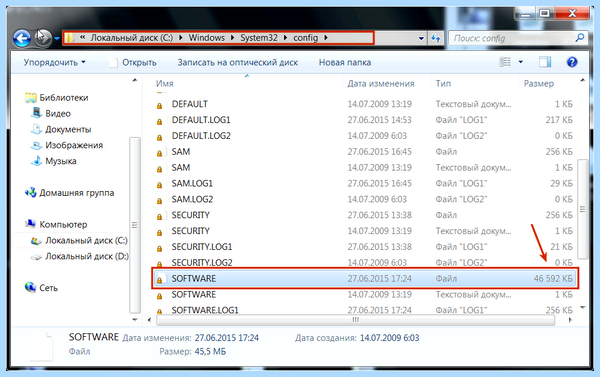Sort by Дата изменения column header

click(x=381, y=83)
